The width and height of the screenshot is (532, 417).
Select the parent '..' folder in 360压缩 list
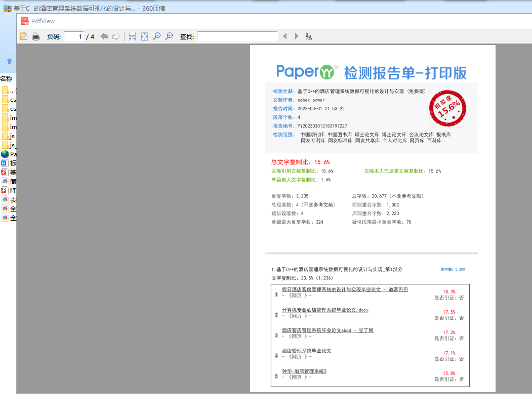click(9, 91)
